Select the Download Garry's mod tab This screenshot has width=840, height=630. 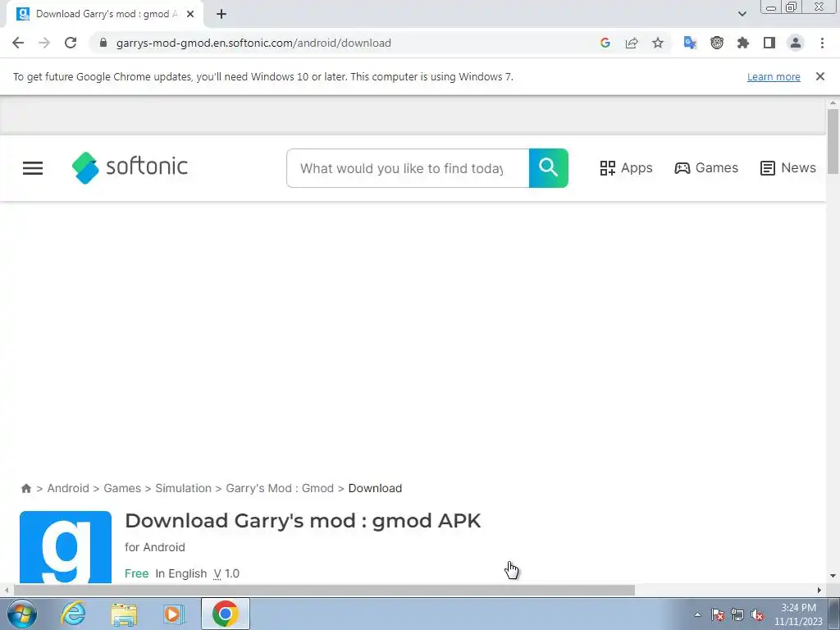(104, 15)
